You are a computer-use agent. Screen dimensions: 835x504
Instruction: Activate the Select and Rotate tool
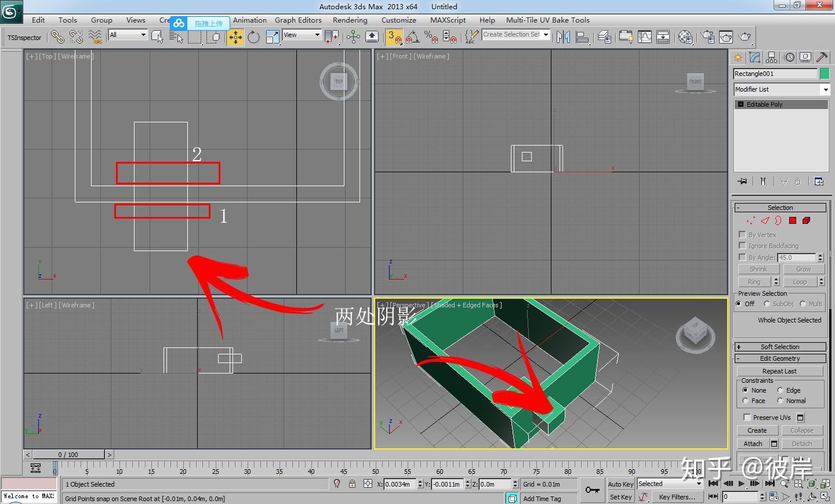[253, 37]
